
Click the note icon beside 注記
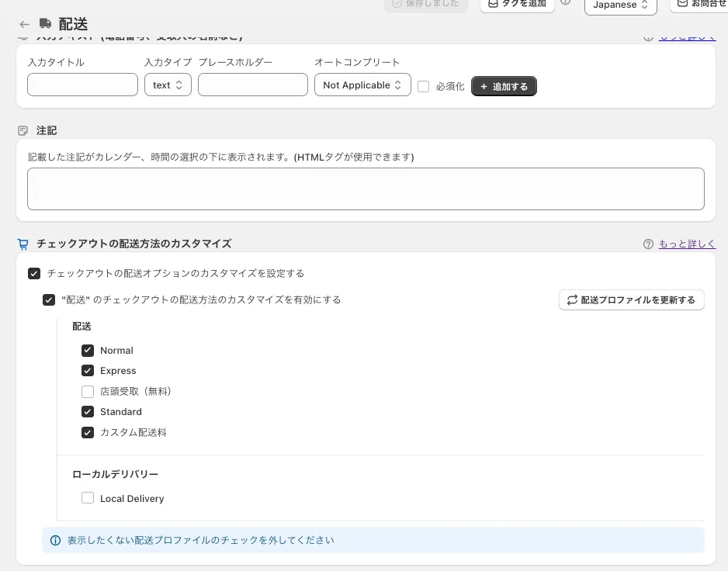pos(23,131)
